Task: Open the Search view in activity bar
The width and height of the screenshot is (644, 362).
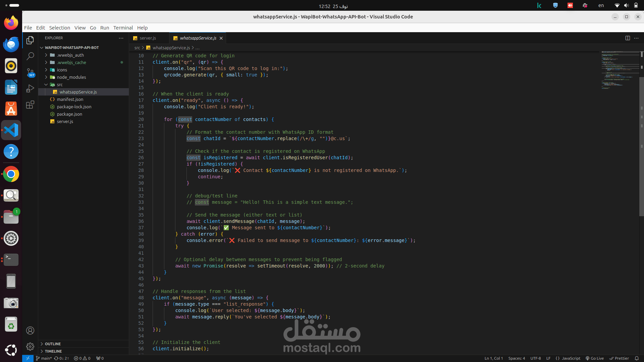Action: coord(30,56)
